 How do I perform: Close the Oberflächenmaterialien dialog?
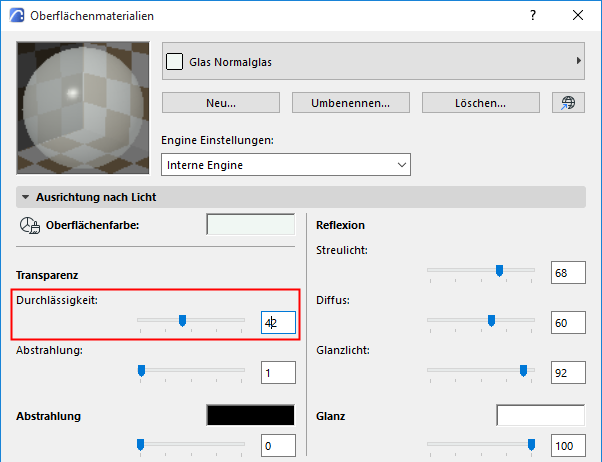tap(578, 15)
